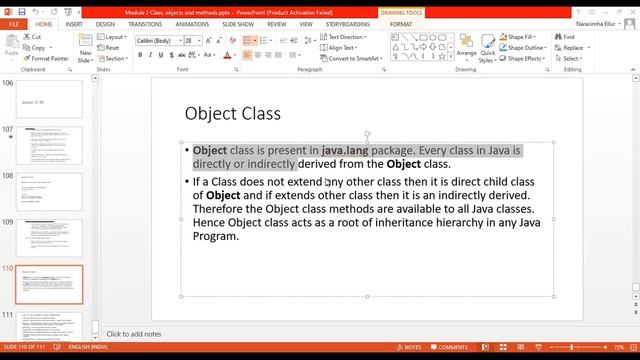Open the font size dropdown

(x=199, y=40)
